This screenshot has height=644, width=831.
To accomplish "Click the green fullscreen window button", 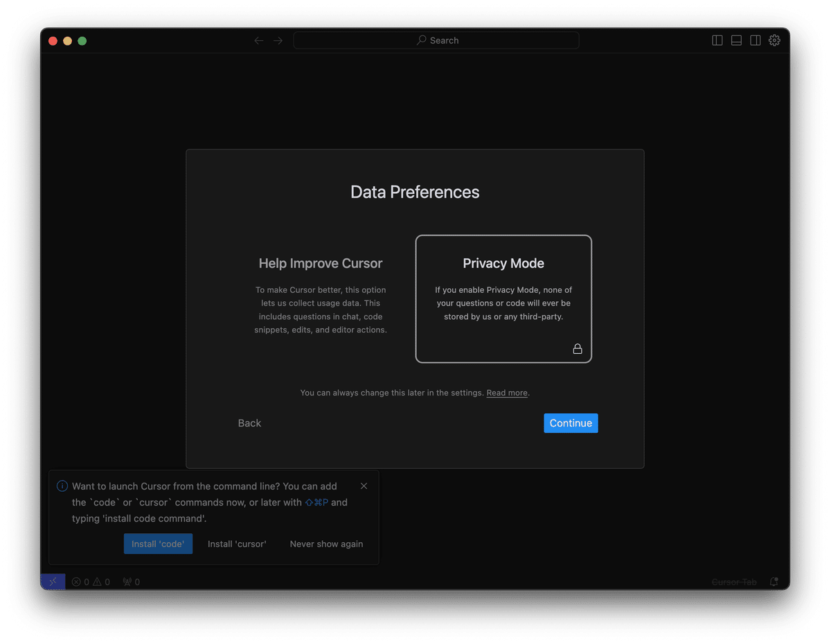I will point(82,41).
